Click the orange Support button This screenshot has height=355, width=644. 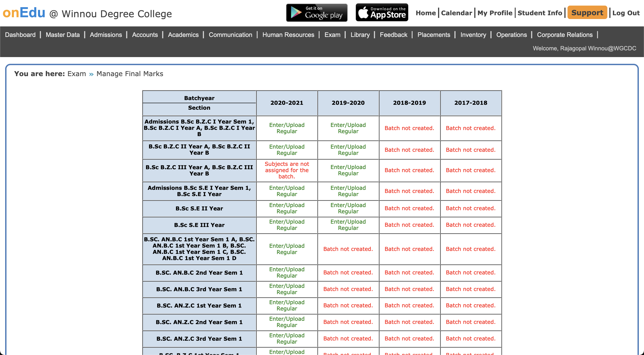coord(587,13)
